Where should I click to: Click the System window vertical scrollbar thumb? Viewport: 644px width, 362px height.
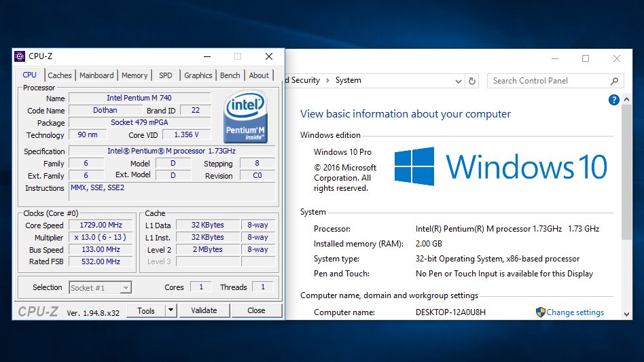tap(626, 173)
